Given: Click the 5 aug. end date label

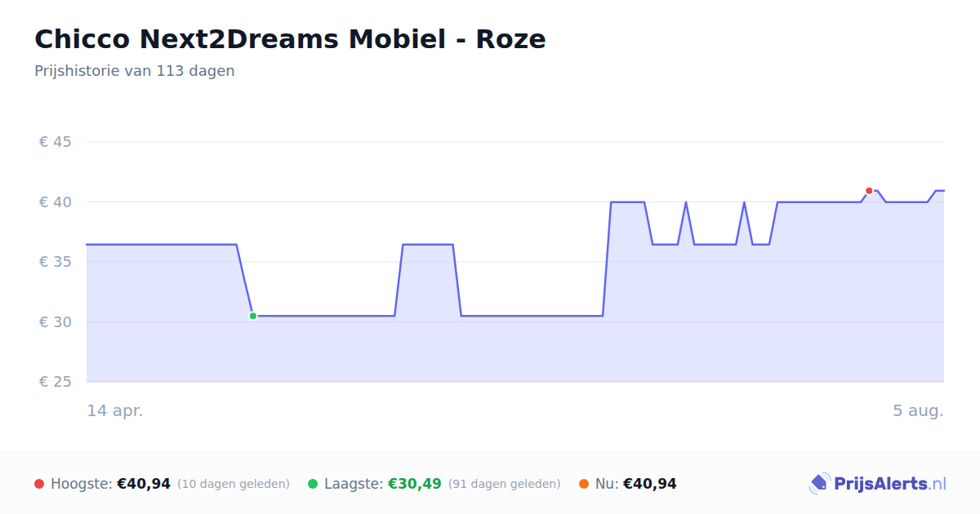Looking at the screenshot, I should pyautogui.click(x=918, y=410).
